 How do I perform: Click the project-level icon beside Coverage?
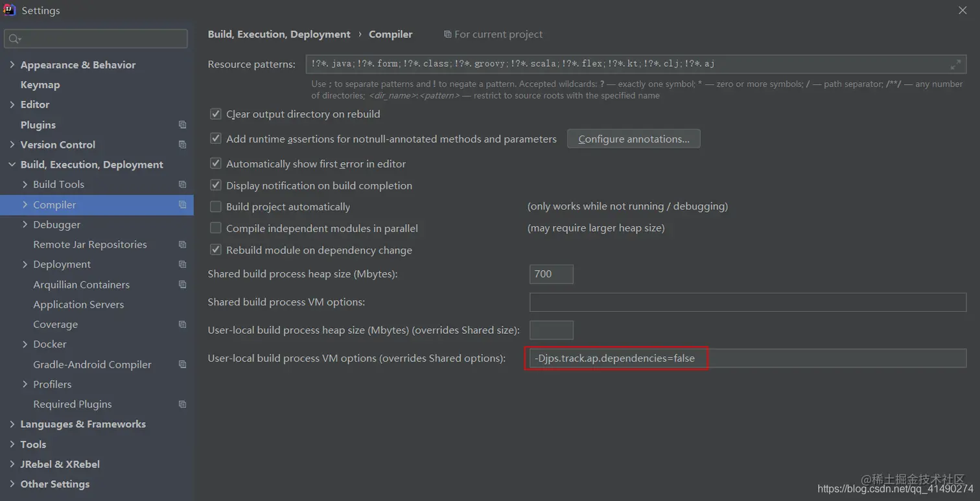click(x=182, y=324)
